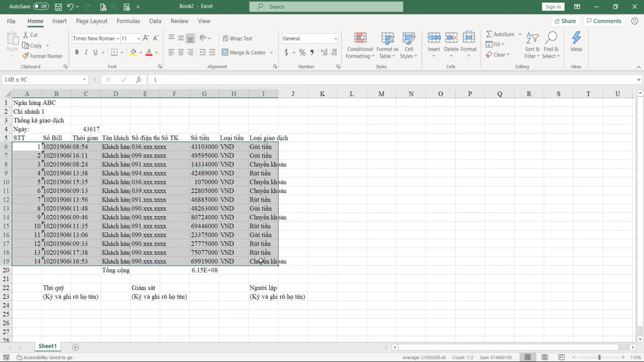The height and width of the screenshot is (362, 644).
Task: Click the Decrease Indent icon
Action: 203,53
